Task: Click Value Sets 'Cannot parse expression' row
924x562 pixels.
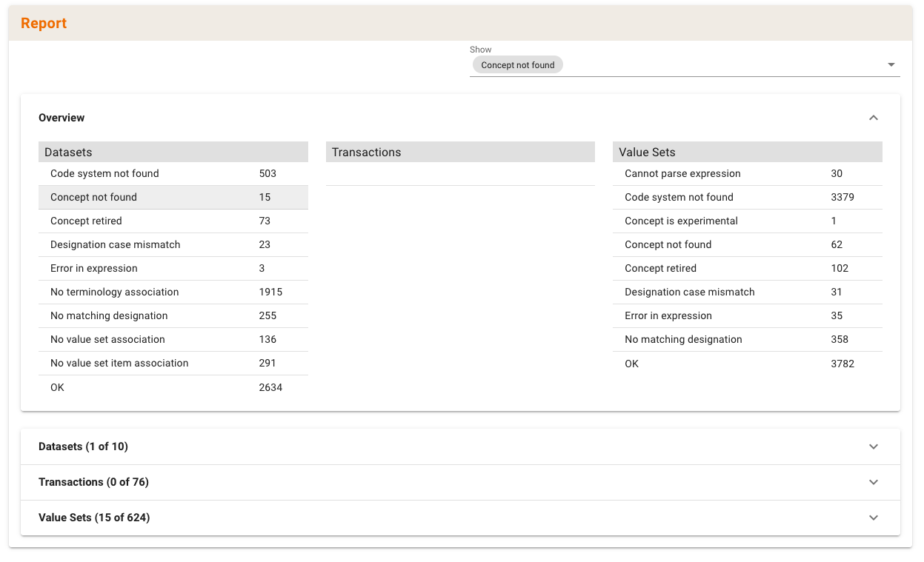Action: 747,173
